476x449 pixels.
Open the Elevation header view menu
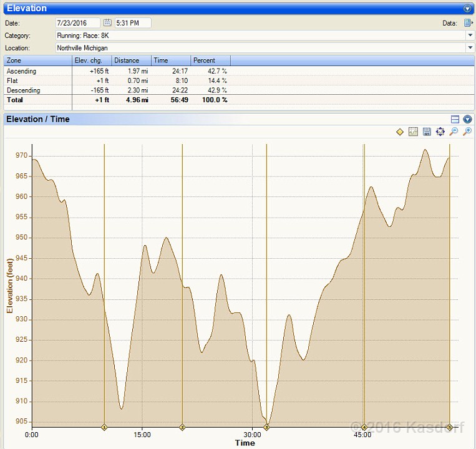pyautogui.click(x=467, y=9)
